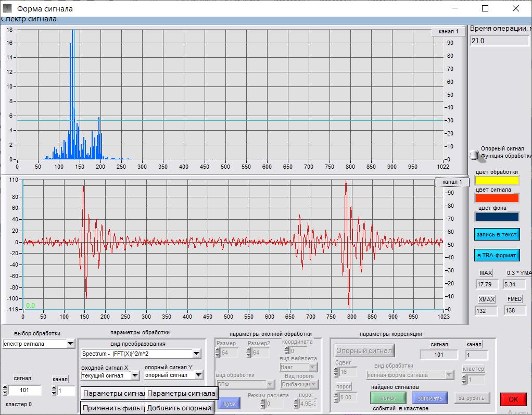Screen dimensions: 532x415
Task: Click the green поиск button
Action: coord(388,398)
